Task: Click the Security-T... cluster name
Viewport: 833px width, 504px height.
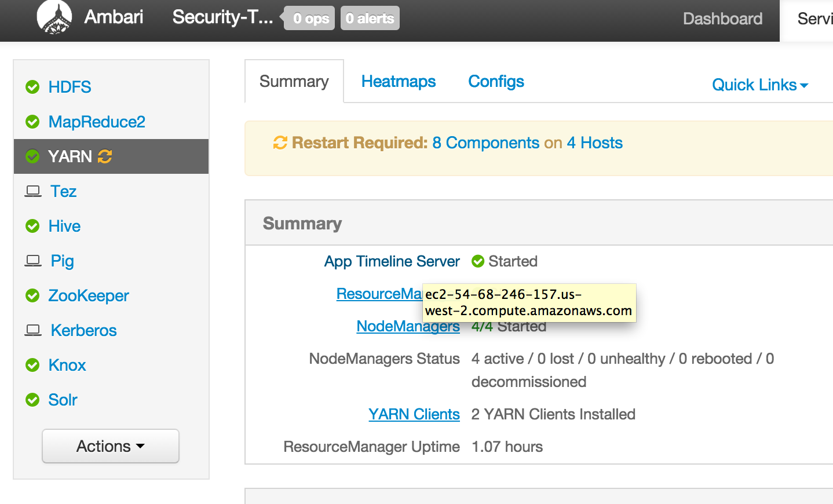Action: [x=222, y=17]
